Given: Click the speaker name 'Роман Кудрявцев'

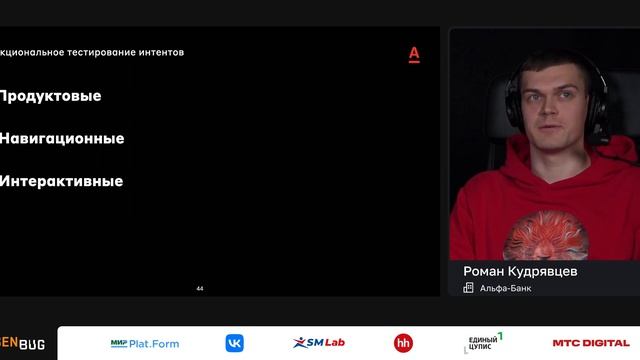Looking at the screenshot, I should point(520,271).
